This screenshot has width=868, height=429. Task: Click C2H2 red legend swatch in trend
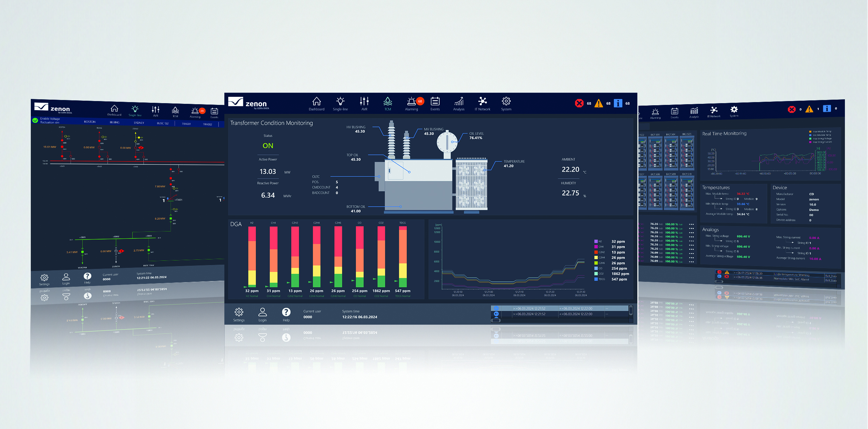[596, 252]
